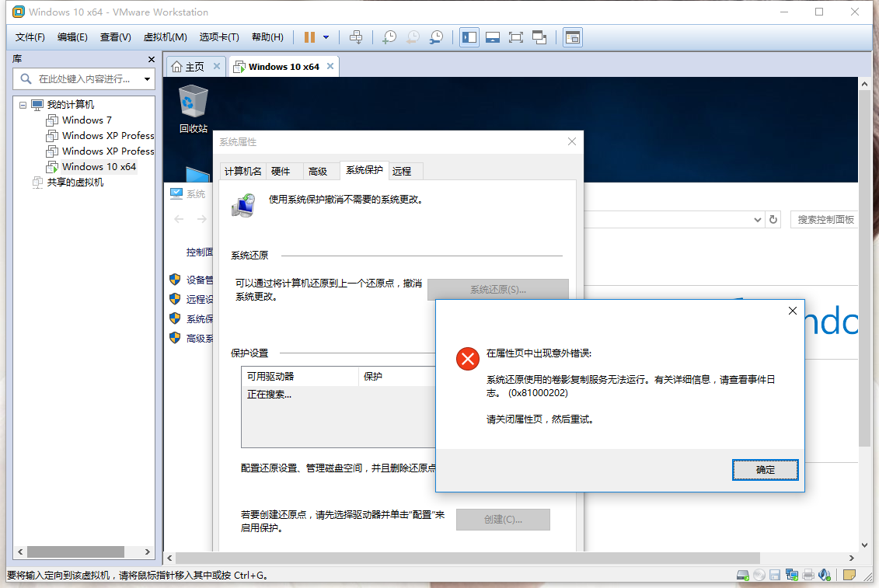Select 共享的虚拟机 in the library
The width and height of the screenshot is (879, 588).
[x=75, y=183]
